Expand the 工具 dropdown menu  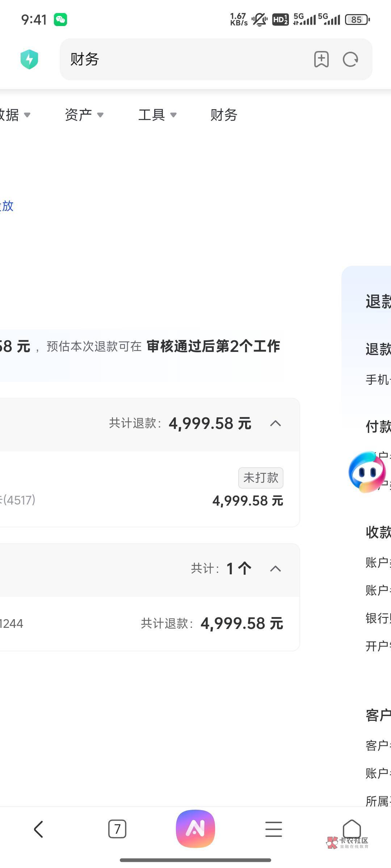click(157, 115)
